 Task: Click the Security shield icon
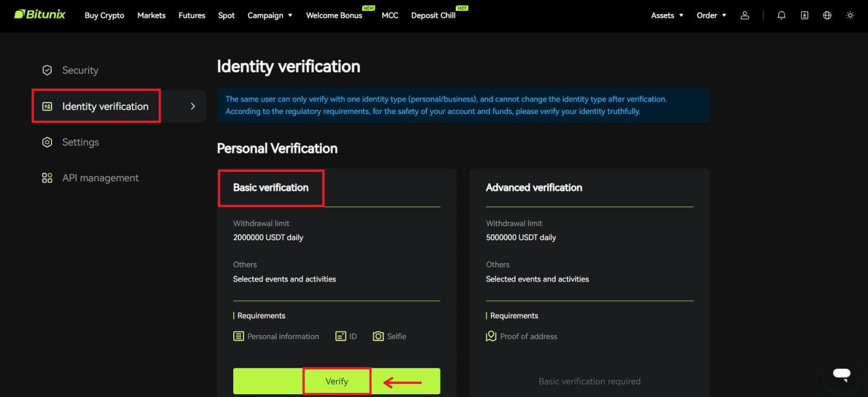47,70
